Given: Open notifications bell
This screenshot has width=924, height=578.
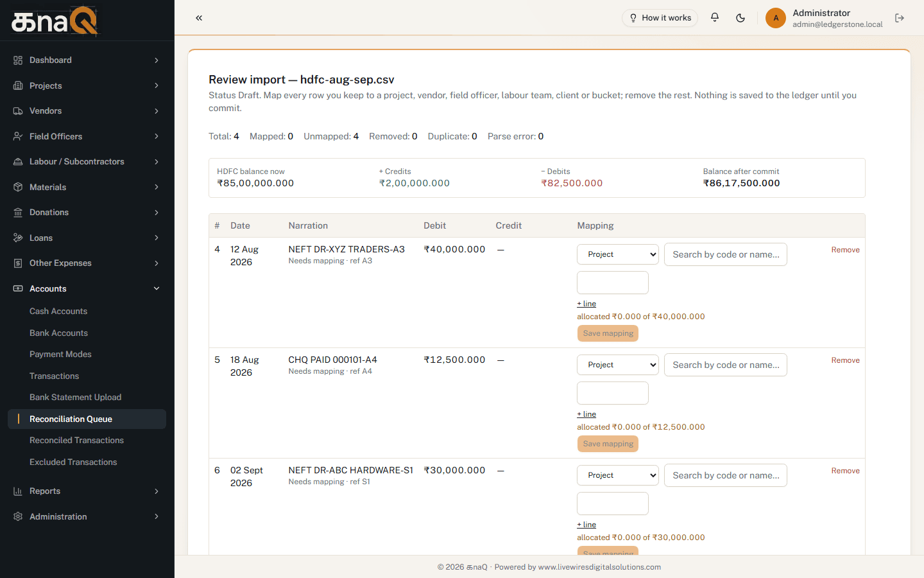Looking at the screenshot, I should pyautogui.click(x=715, y=18).
